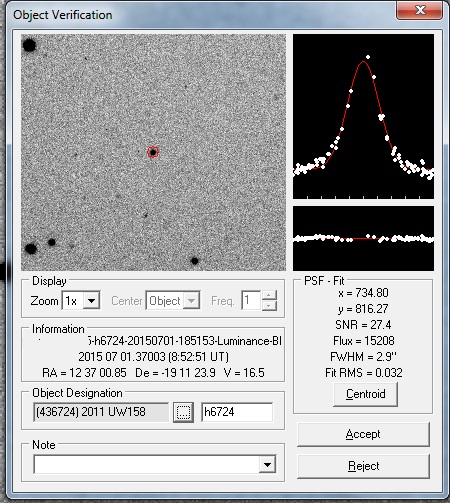This screenshot has height=503, width=450.
Task: Click the PSF fit profile curve graph
Action: click(x=363, y=116)
